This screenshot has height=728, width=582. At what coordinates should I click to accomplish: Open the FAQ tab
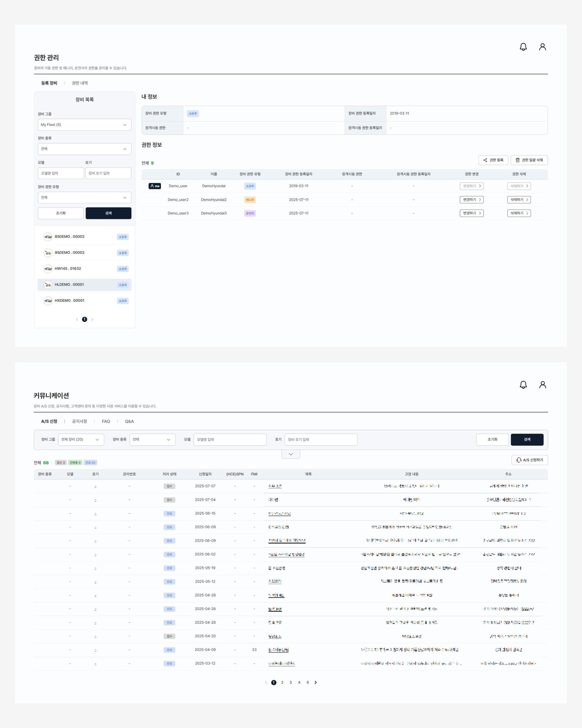tap(106, 421)
